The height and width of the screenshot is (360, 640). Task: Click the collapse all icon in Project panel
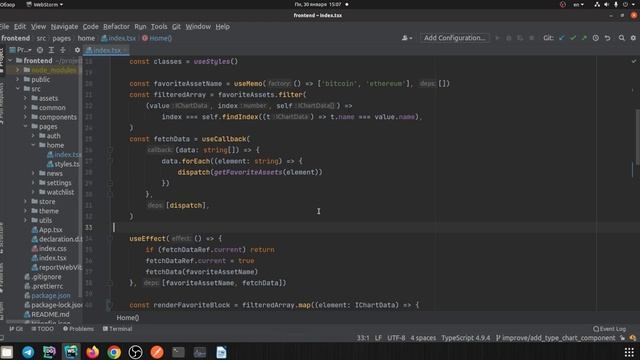(62, 50)
